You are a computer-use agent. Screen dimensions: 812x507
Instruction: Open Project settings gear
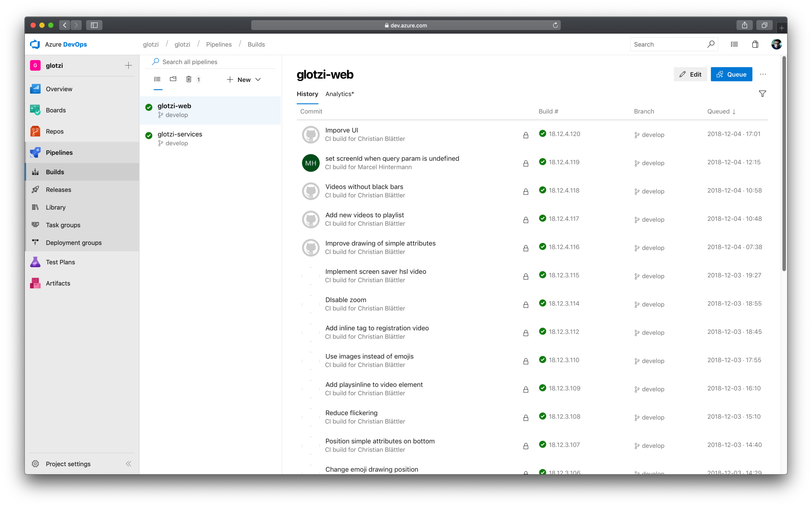pyautogui.click(x=35, y=464)
